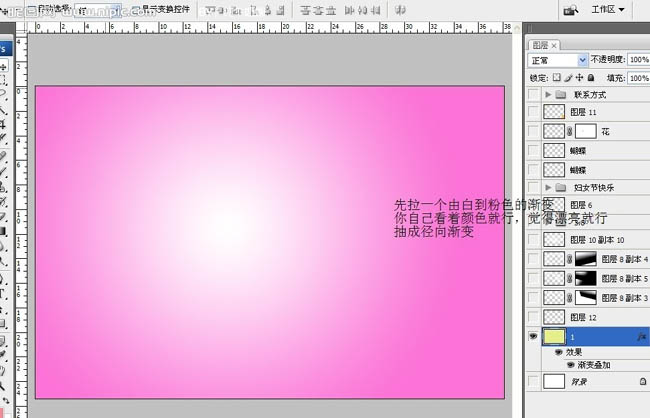Show the 背景 layer visibility
Screen dimensions: 650x418
pos(533,381)
